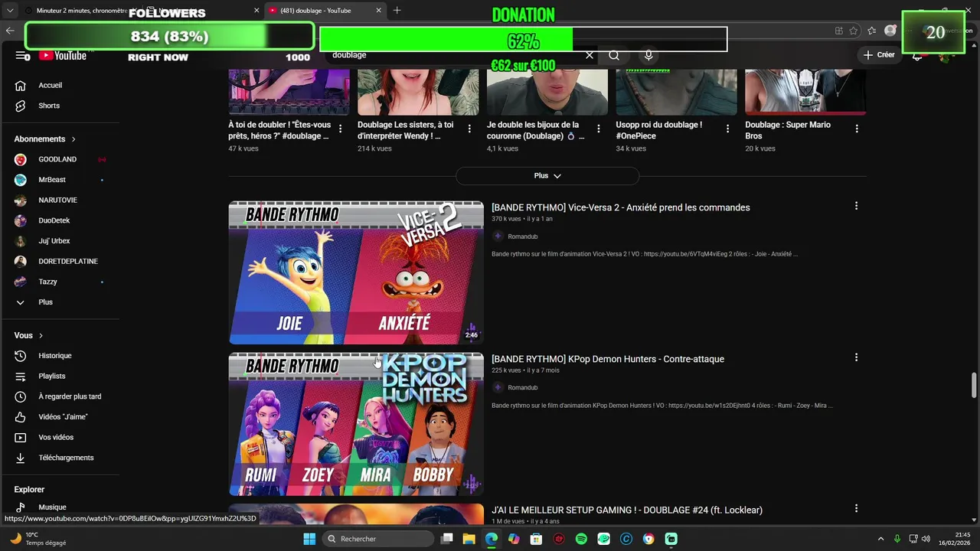Open the Créer button
The image size is (980, 551).
click(879, 55)
